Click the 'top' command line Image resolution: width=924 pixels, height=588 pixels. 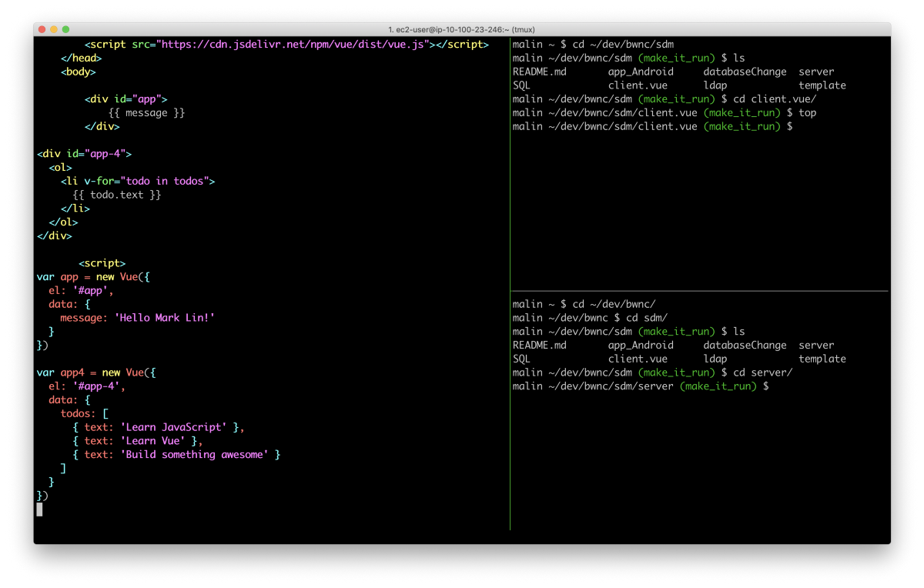[x=808, y=112]
